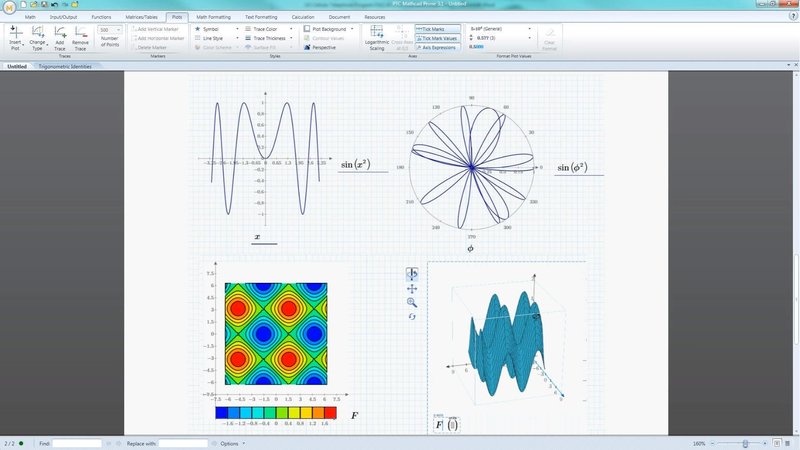Expand the Symbol dropdown
Image resolution: width=800 pixels, height=450 pixels.
point(237,29)
